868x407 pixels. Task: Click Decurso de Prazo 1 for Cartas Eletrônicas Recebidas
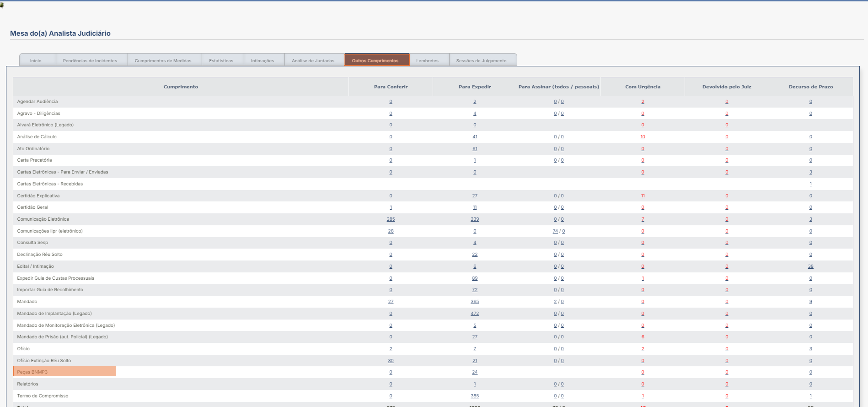click(811, 184)
